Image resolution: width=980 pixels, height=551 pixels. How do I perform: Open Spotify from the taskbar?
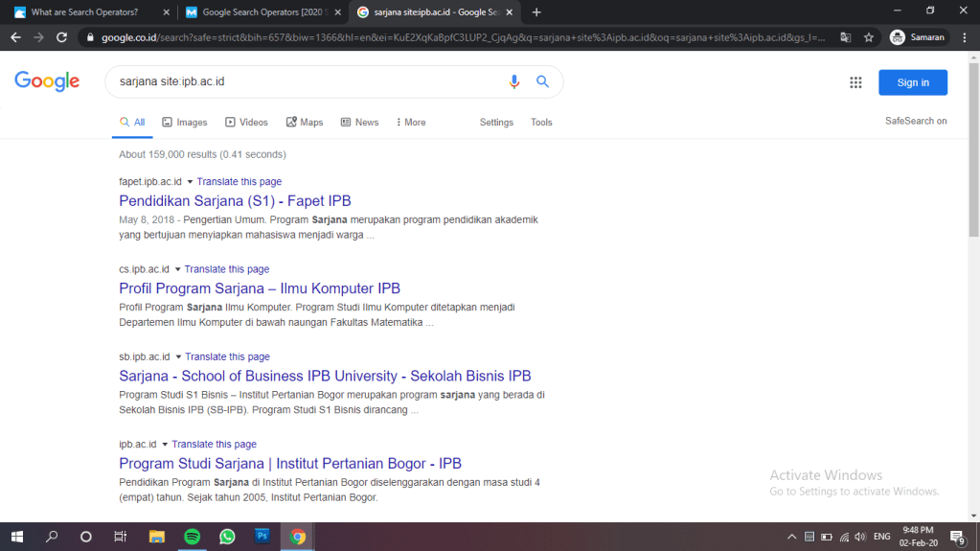coord(192,537)
